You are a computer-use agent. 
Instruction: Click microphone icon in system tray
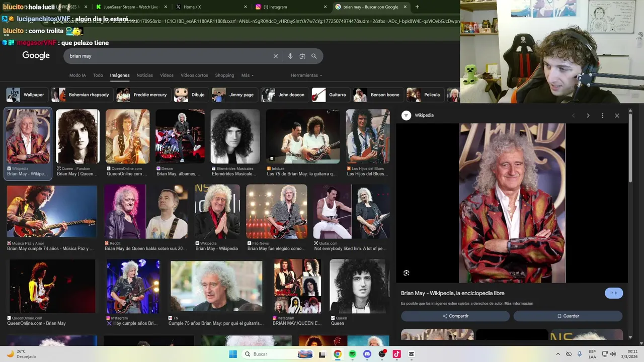580,354
